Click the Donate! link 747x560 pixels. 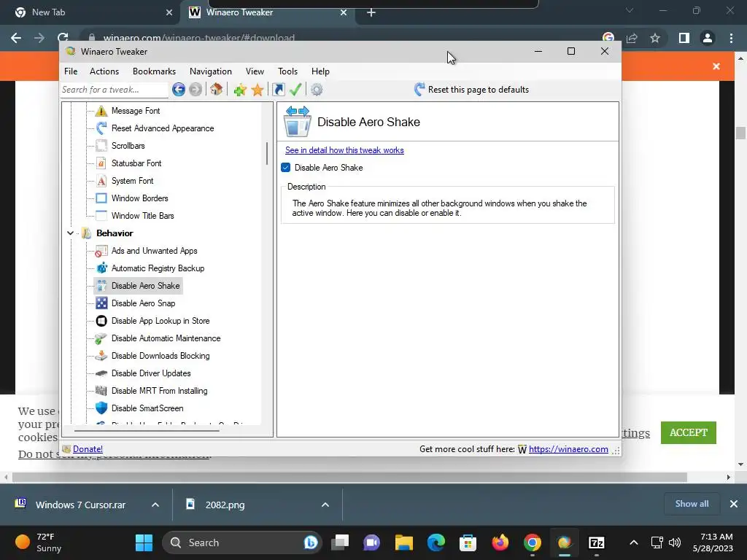(88, 449)
